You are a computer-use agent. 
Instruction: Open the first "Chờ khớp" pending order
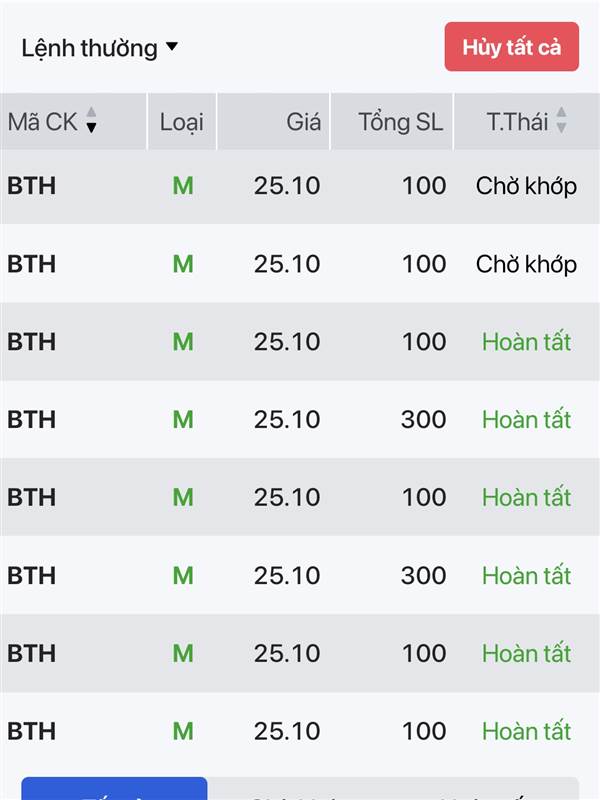tap(526, 186)
